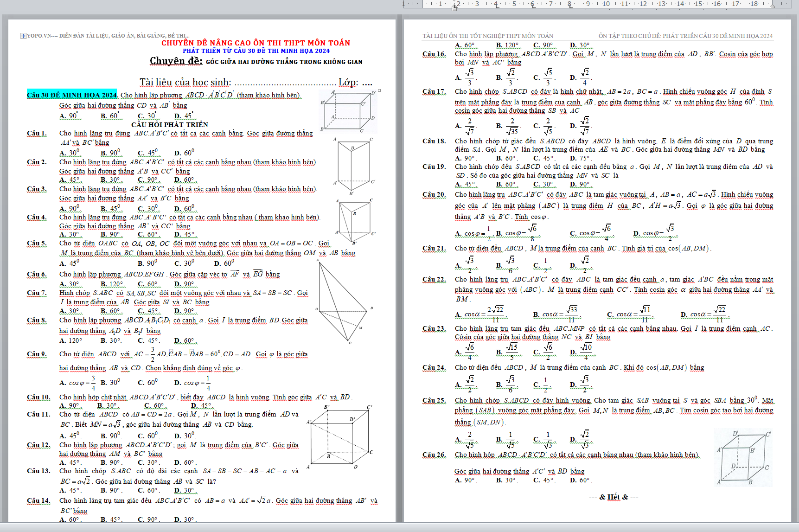Click answer 'D. 75°' of Câu 18
The height and width of the screenshot is (532, 799).
point(581,158)
